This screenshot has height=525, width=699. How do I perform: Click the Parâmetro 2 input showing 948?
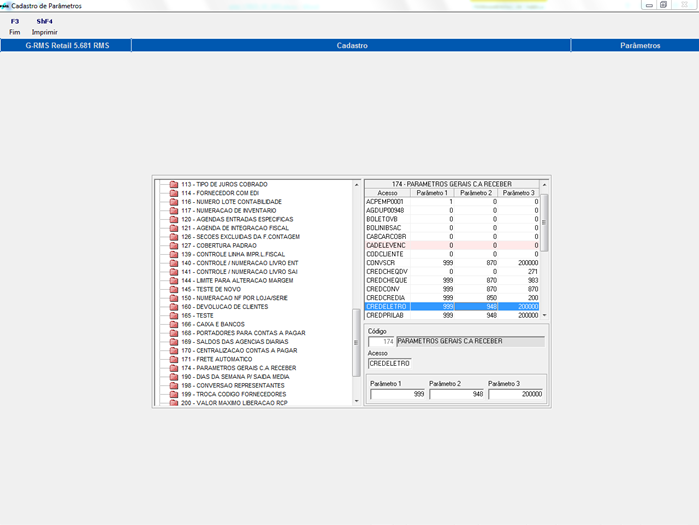pos(456,394)
